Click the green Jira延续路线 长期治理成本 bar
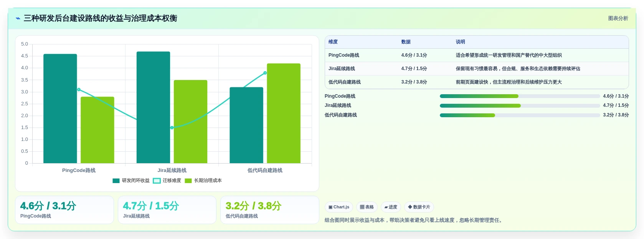The width and height of the screenshot is (644, 239). (x=190, y=122)
